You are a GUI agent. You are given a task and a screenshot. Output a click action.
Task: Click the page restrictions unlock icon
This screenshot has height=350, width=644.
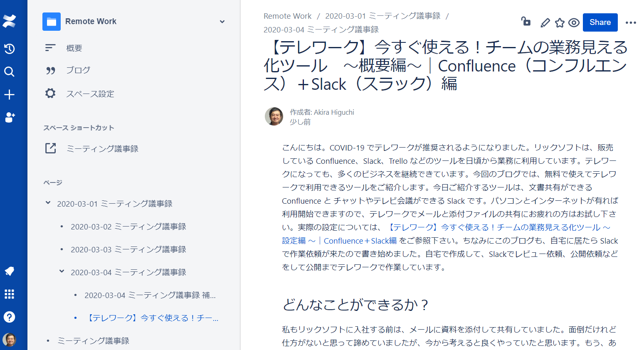(x=526, y=22)
